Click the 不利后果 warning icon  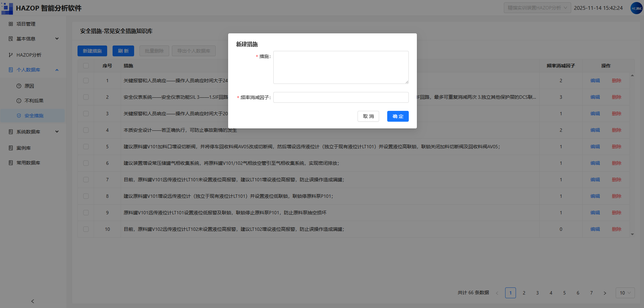pos(19,101)
